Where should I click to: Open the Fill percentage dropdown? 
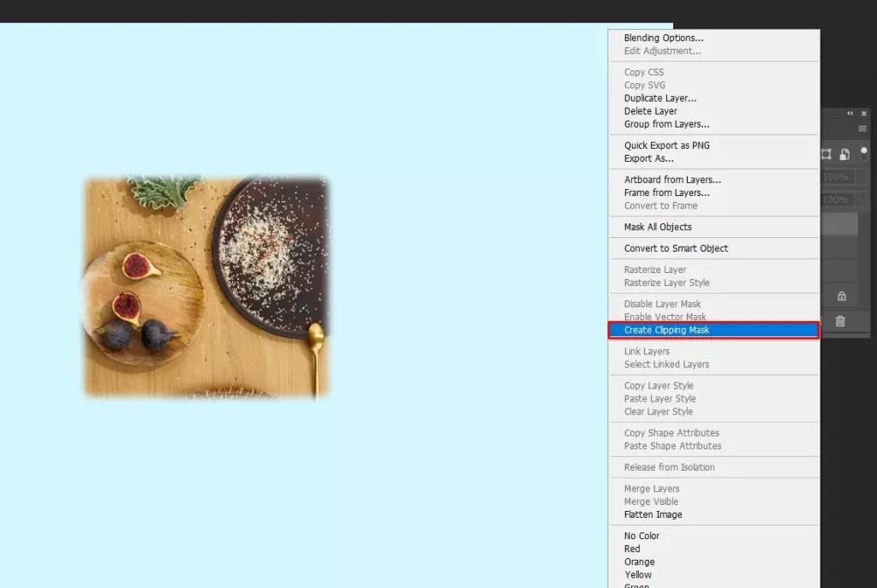[861, 199]
